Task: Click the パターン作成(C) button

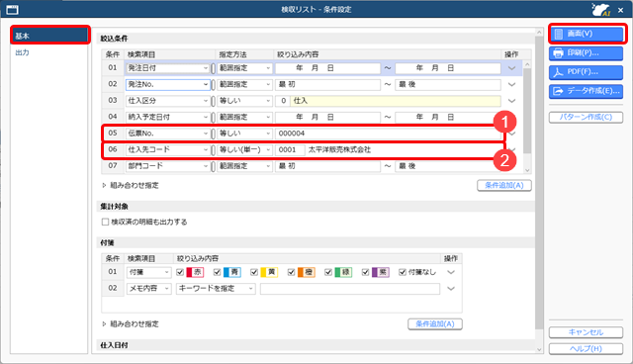Action: click(x=586, y=117)
